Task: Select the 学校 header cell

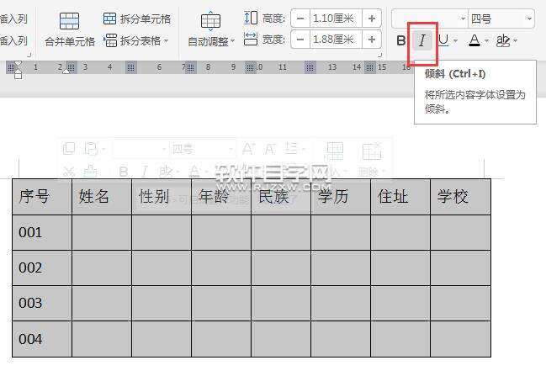Action: click(x=460, y=197)
